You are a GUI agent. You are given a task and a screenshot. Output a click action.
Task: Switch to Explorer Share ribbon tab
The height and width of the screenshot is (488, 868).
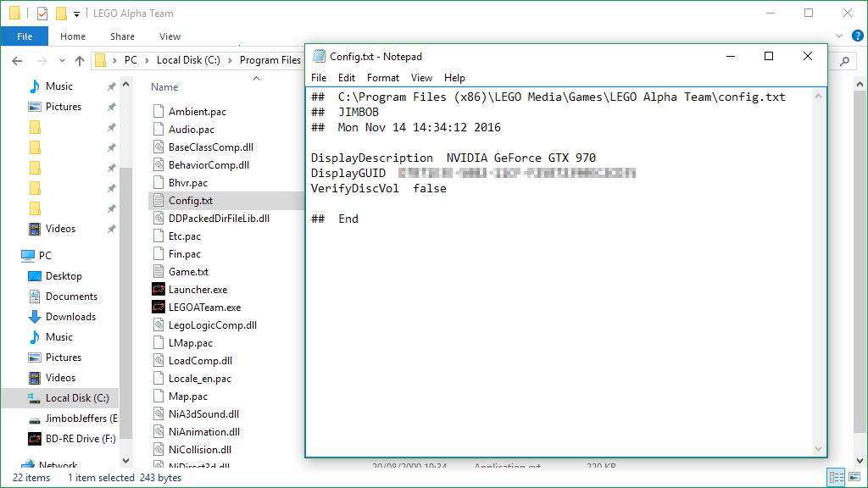(x=122, y=36)
